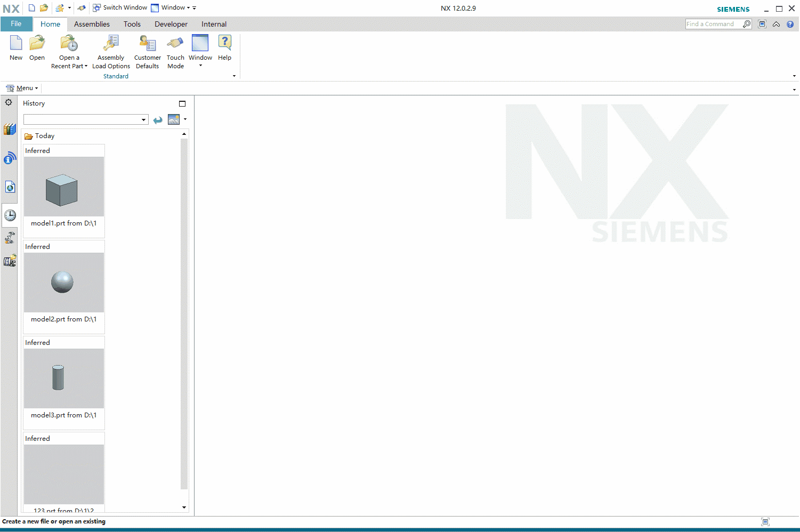Open the Process Studio sidebar tab
The height and width of the screenshot is (532, 800).
click(10, 238)
